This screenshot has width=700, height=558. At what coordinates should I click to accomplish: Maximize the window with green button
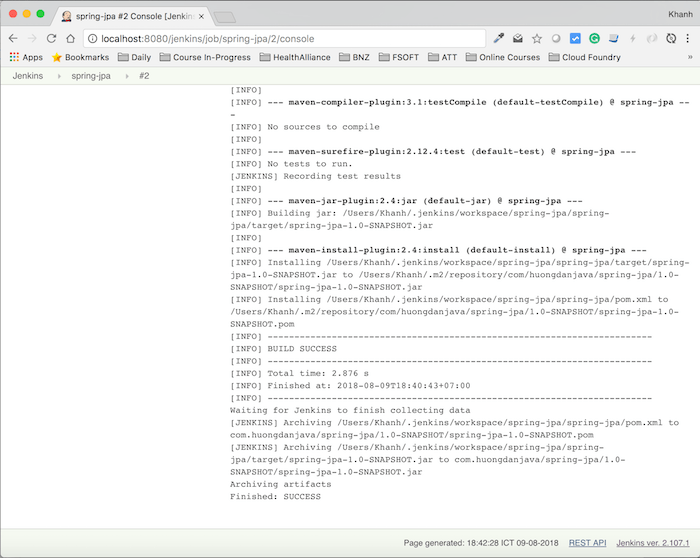point(40,14)
